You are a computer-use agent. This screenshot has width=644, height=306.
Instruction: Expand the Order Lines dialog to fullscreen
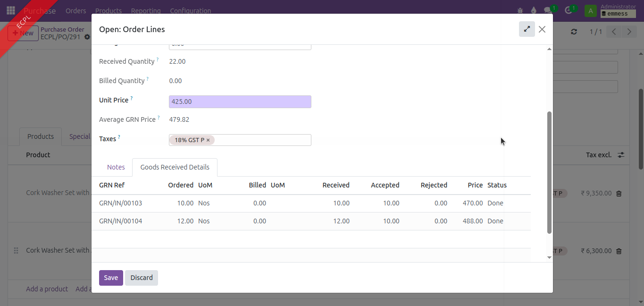(x=527, y=29)
